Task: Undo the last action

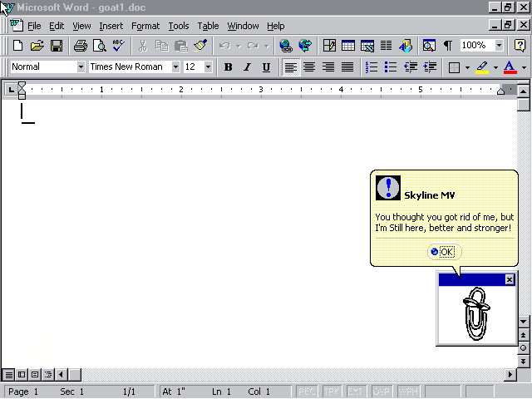Action: tap(224, 46)
